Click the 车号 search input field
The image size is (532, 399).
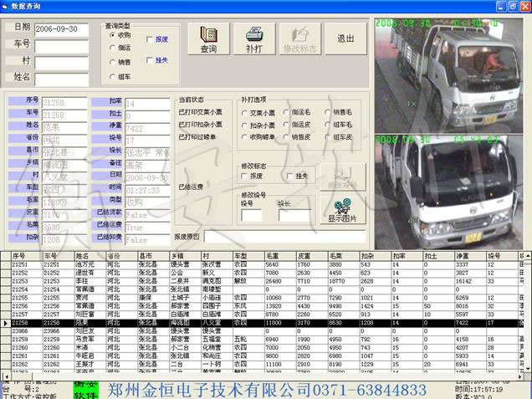pos(66,43)
